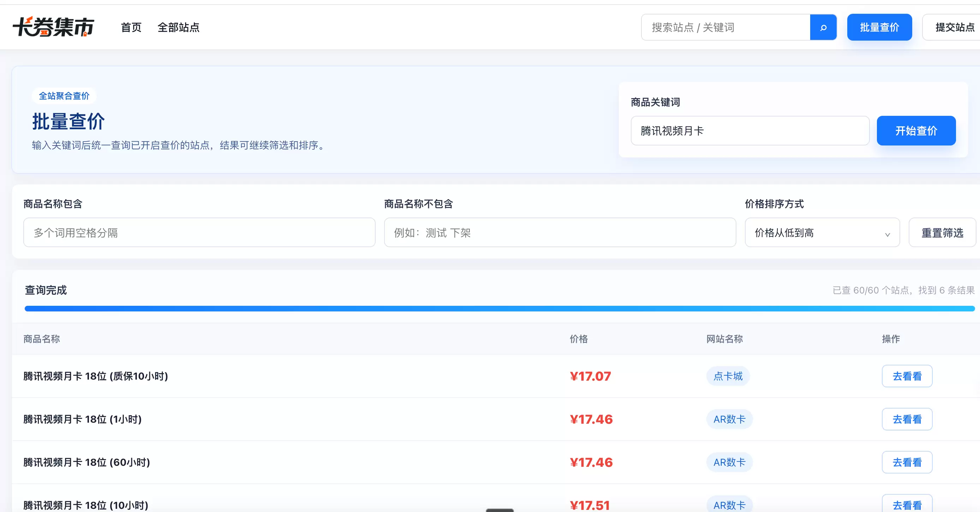Click the 价格排序方式 label
This screenshot has width=980, height=512.
tap(774, 204)
